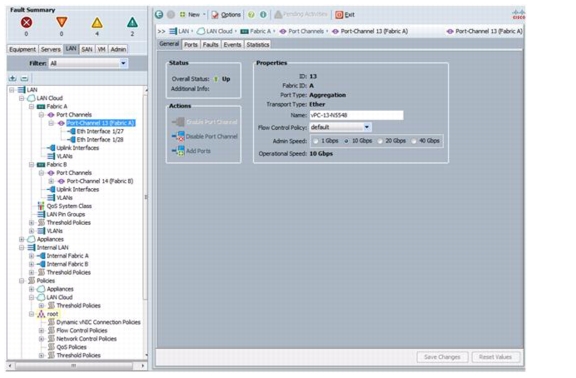This screenshot has height=378, width=576.
Task: Expand the Appliances node under LAN
Action: click(x=21, y=240)
